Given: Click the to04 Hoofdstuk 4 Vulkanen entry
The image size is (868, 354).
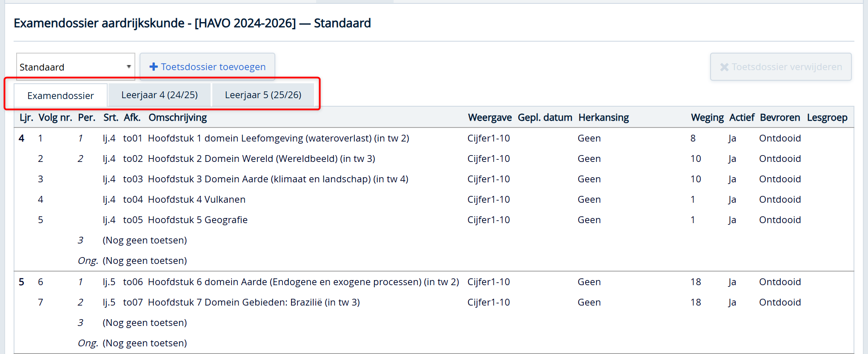Looking at the screenshot, I should 197,199.
